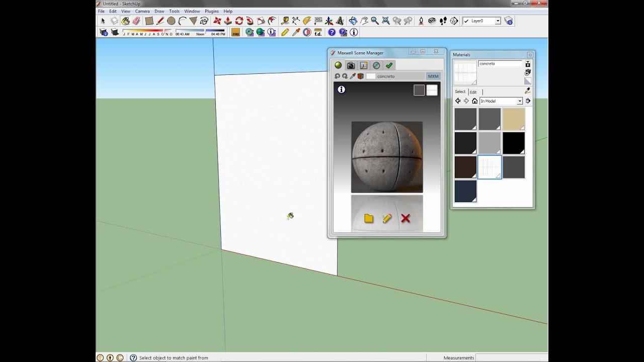Click the Measurements value box
The height and width of the screenshot is (362, 644).
[x=511, y=358]
